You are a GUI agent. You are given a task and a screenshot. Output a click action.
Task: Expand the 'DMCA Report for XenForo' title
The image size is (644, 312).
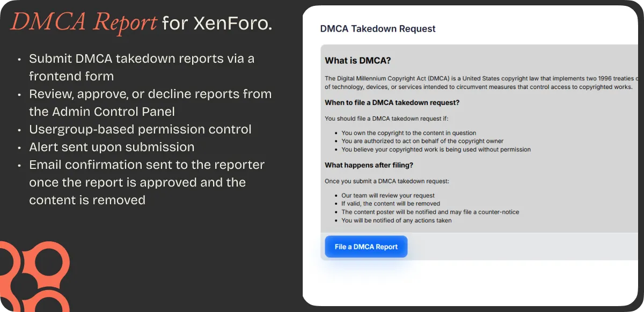141,23
